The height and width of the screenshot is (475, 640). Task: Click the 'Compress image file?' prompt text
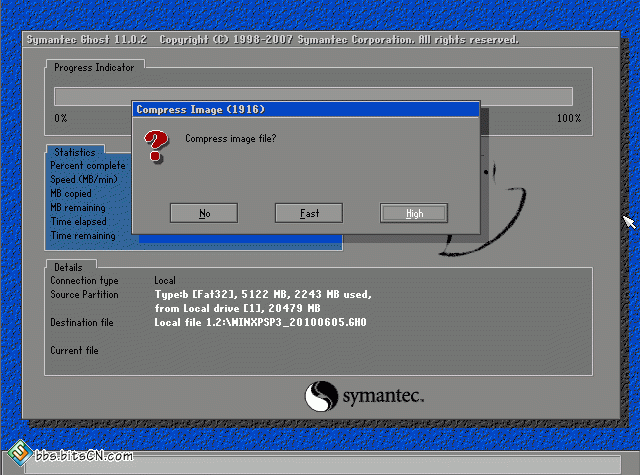[x=231, y=139]
